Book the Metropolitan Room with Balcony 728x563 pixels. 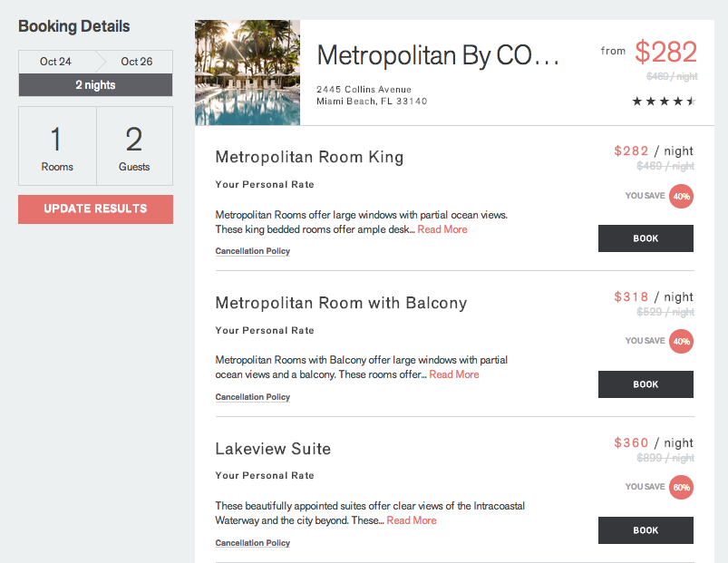[x=645, y=384]
